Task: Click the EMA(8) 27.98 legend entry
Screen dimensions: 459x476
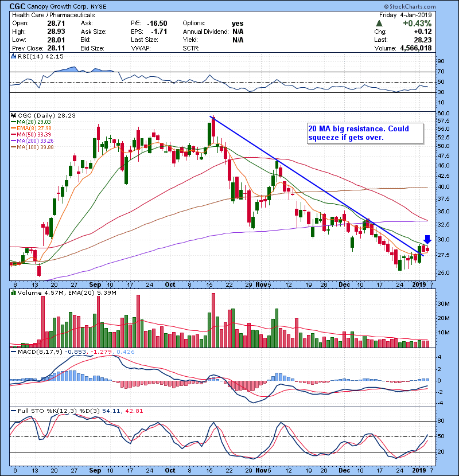Action: 32,128
